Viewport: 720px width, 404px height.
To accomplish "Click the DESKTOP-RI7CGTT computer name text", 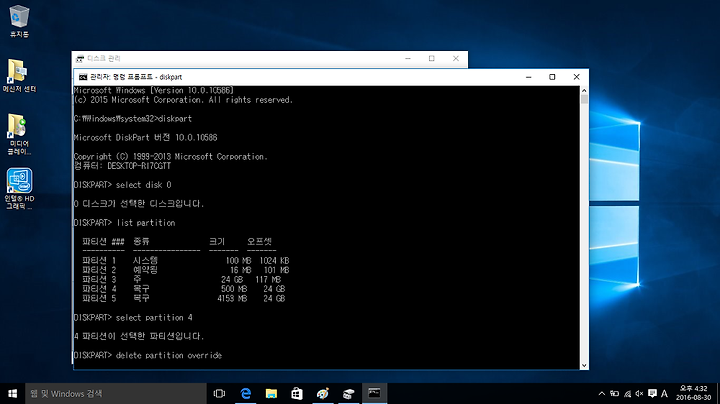I will coord(139,166).
